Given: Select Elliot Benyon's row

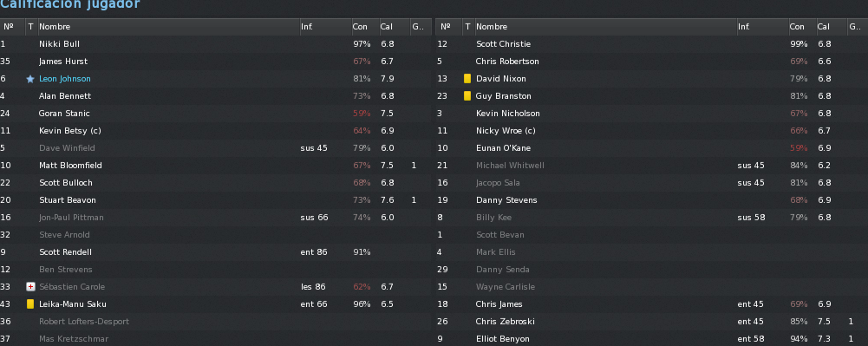Looking at the screenshot, I should pos(652,338).
